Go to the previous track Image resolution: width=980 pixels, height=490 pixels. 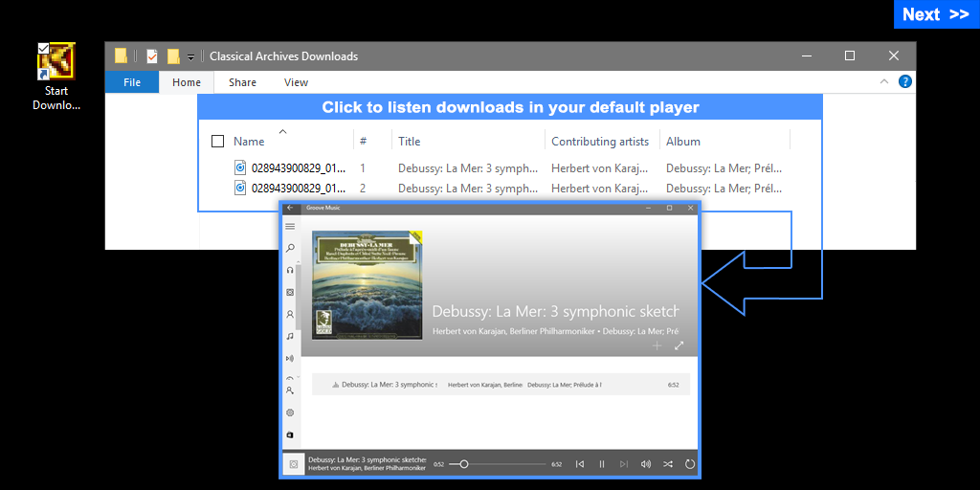pos(580,464)
